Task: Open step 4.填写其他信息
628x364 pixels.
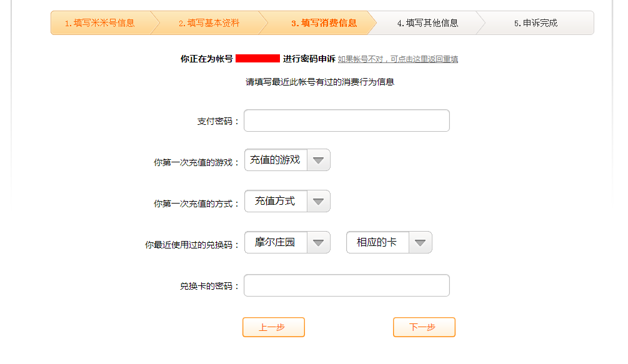Action: (x=427, y=23)
